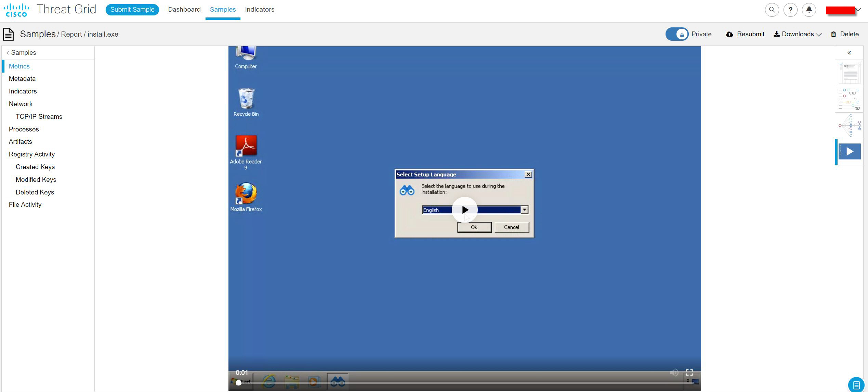The image size is (868, 392).
Task: Open notifications bell icon
Action: pos(809,10)
